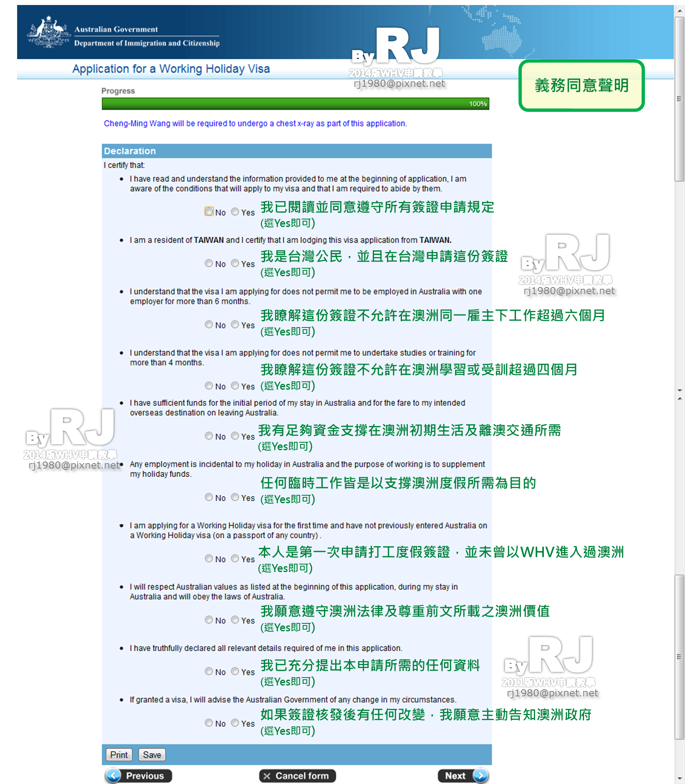Select Yes for incidental employment statement
The image size is (685, 784).
[x=235, y=497]
